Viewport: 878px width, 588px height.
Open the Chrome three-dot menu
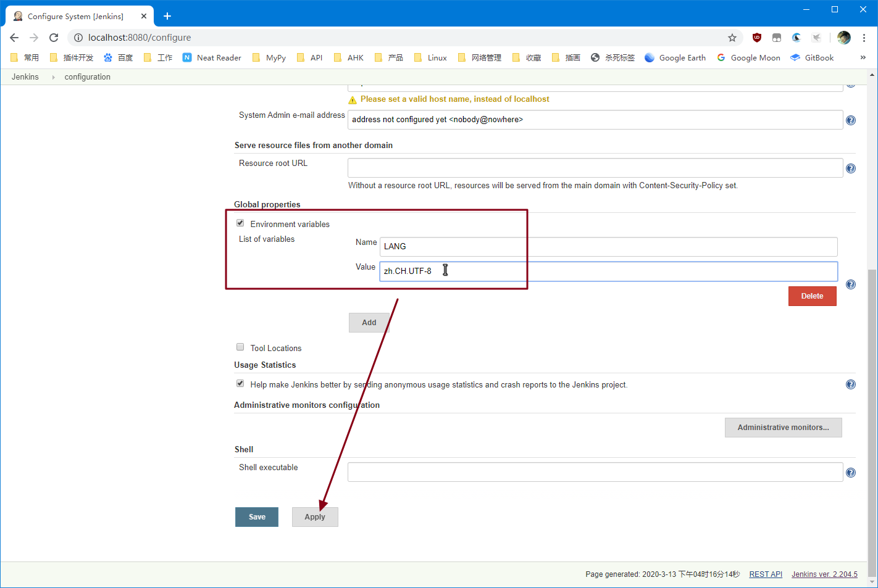click(864, 38)
